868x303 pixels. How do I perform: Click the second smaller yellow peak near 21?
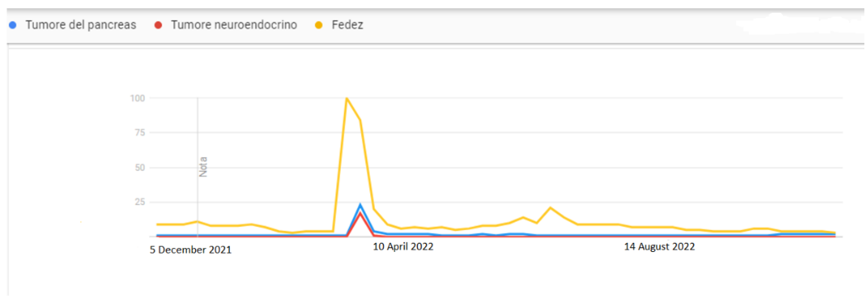[x=550, y=208]
